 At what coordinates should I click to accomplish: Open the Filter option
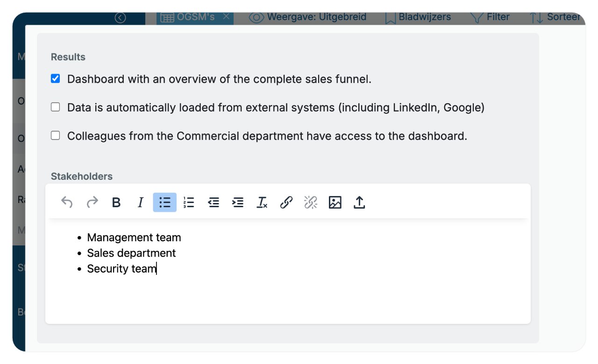(x=490, y=17)
